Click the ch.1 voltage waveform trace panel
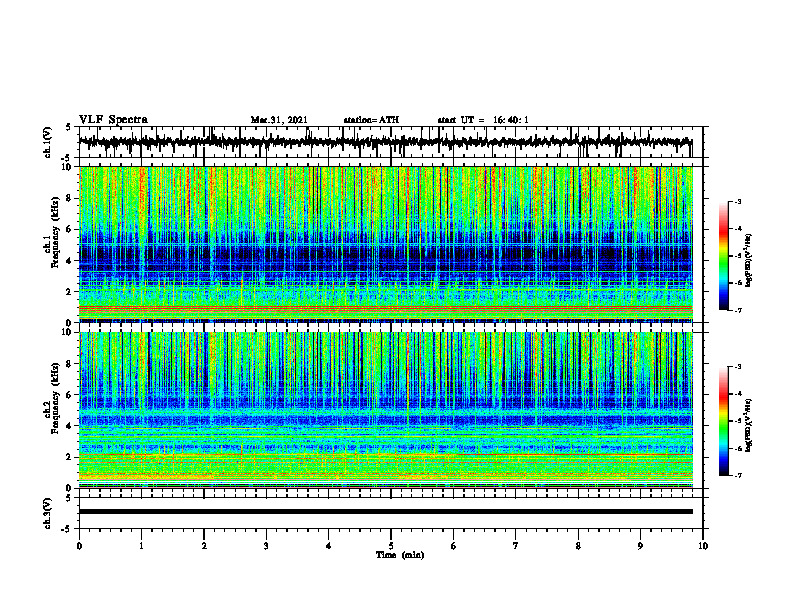The image size is (792, 612). 391,142
